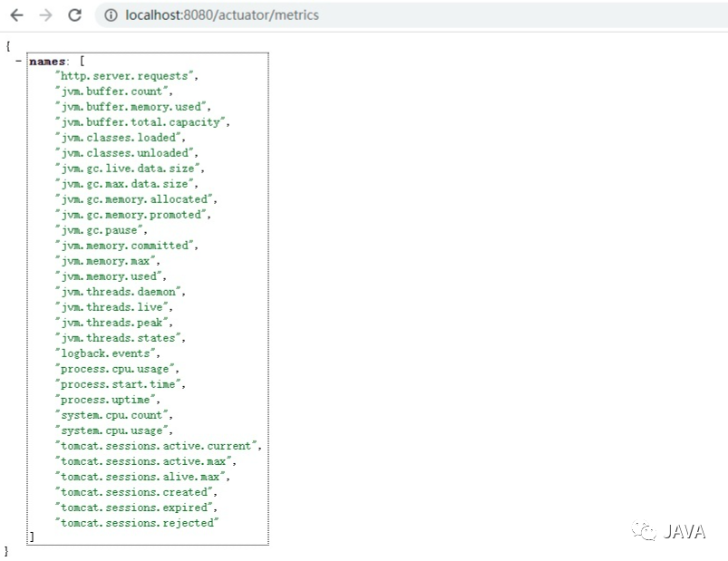Select "process.start.time" entry
Screen dimensions: 728x561
118,384
